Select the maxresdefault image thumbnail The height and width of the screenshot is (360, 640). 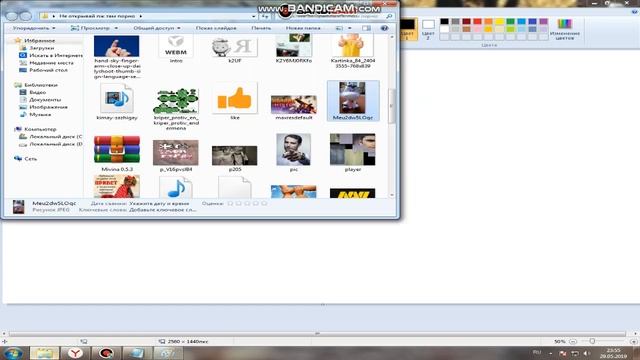[x=293, y=104]
